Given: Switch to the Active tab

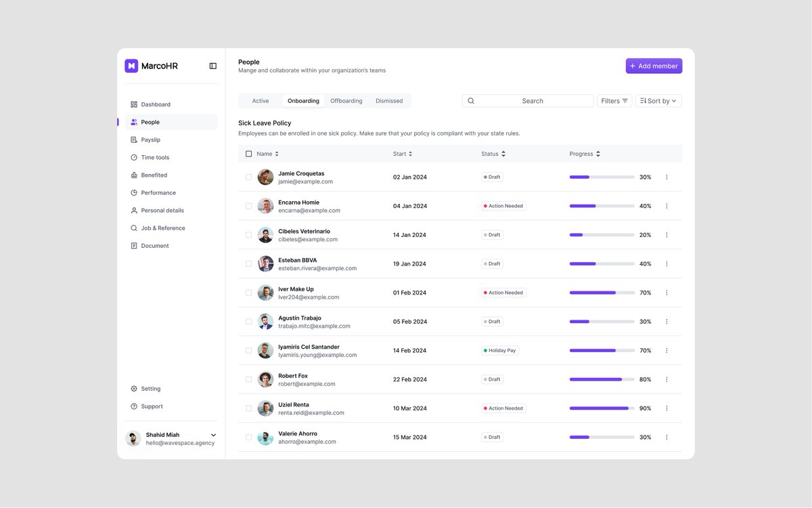Looking at the screenshot, I should coord(261,101).
